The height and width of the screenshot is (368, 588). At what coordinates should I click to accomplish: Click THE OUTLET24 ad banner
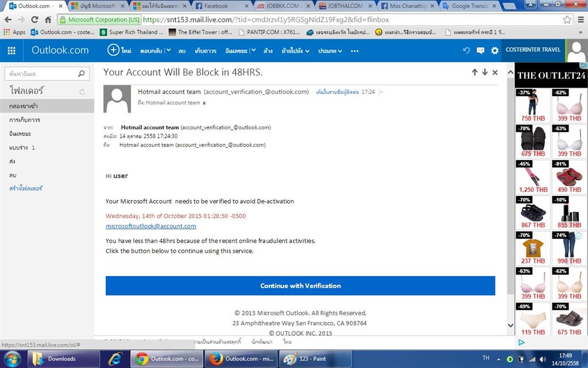click(x=551, y=75)
